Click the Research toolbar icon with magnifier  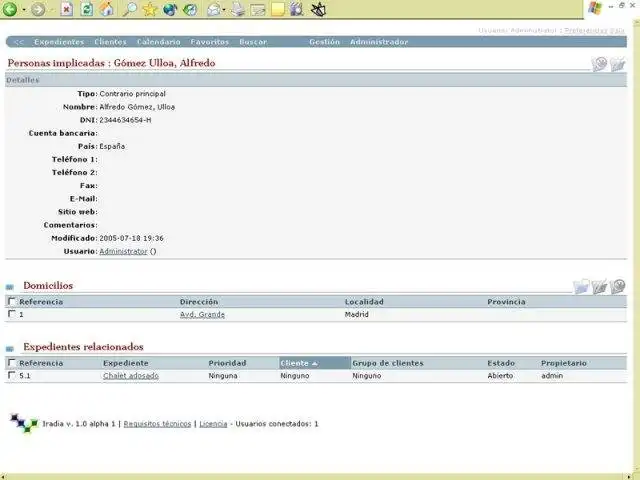click(x=297, y=9)
